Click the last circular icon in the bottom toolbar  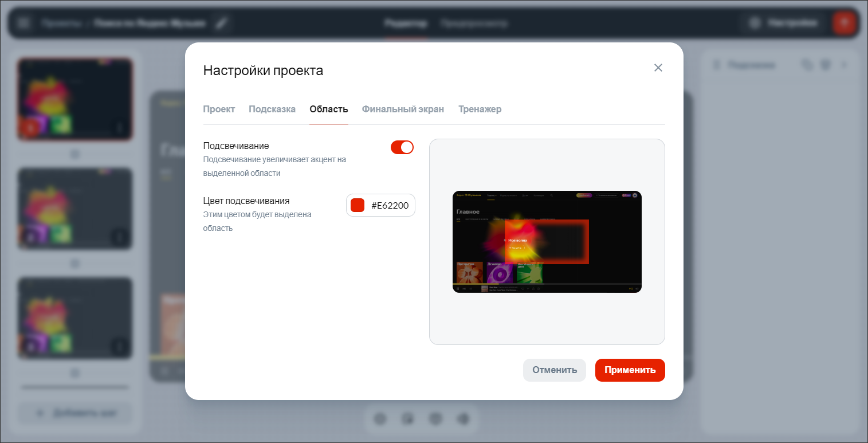pyautogui.click(x=463, y=419)
